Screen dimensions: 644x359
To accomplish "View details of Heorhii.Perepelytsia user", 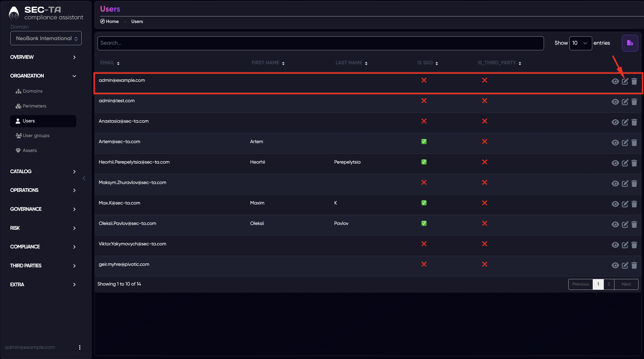I will [615, 163].
